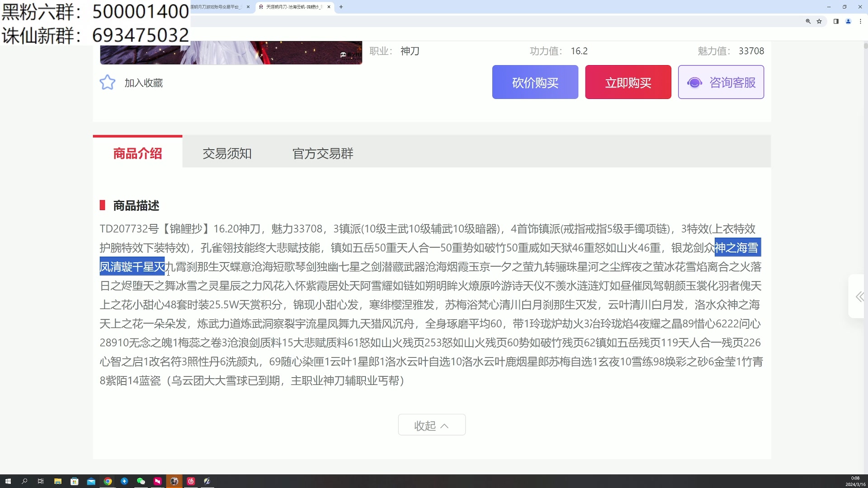The image size is (868, 488).
Task: Click the character thumbnail image
Action: click(231, 52)
